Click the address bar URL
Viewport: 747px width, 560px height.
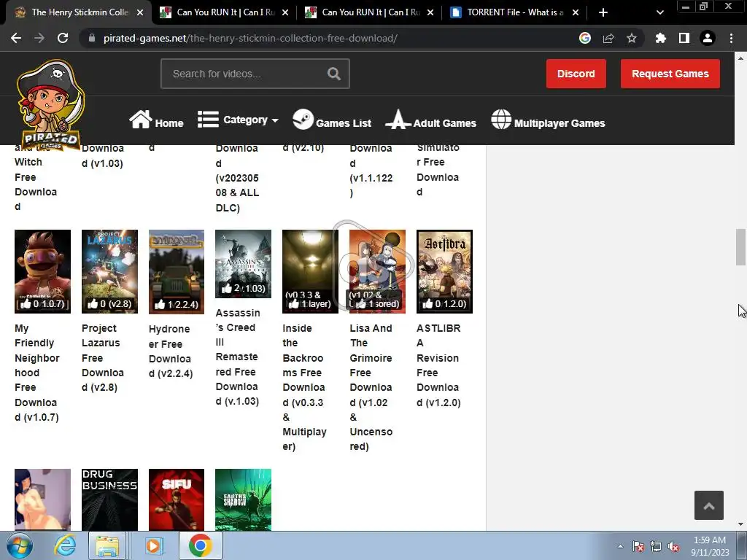(250, 38)
